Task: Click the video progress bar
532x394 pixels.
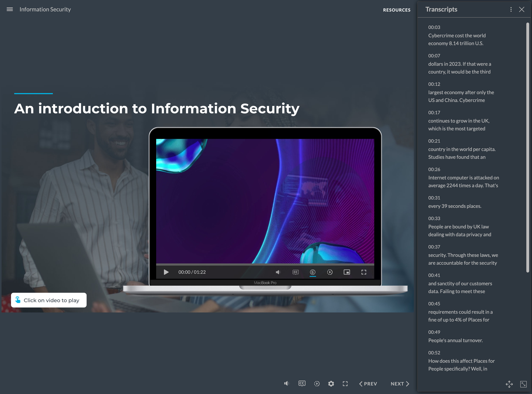Action: click(265, 265)
